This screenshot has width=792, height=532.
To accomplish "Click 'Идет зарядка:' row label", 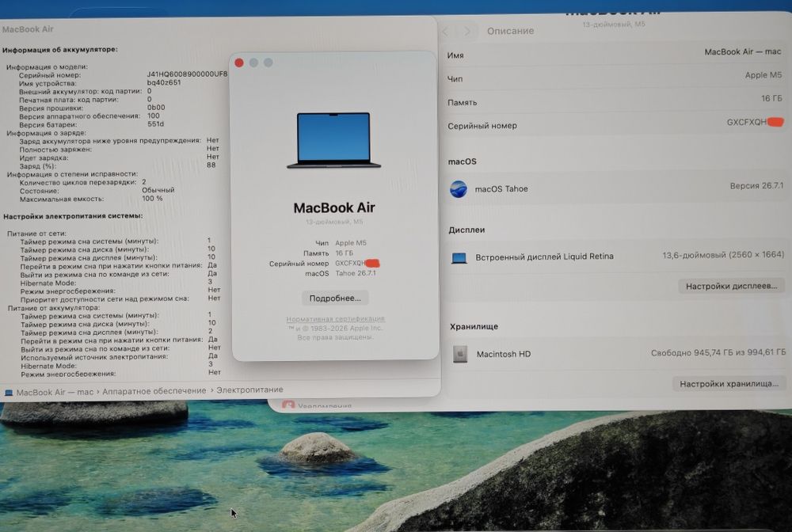I will [44, 158].
